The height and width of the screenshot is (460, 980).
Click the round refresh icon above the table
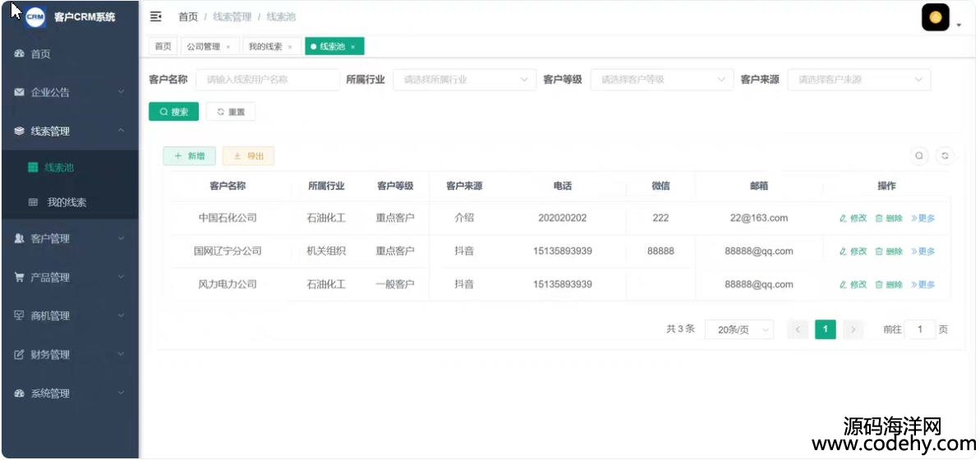[945, 155]
